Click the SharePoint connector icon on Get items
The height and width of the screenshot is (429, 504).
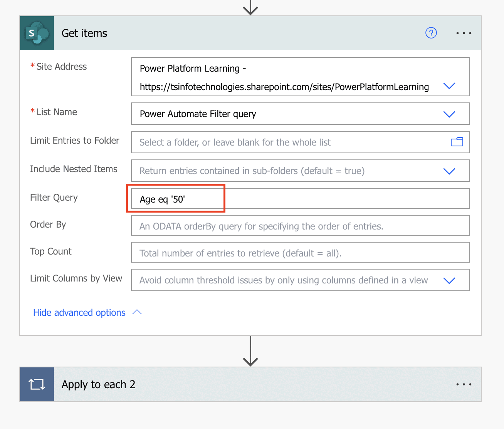[x=37, y=33]
